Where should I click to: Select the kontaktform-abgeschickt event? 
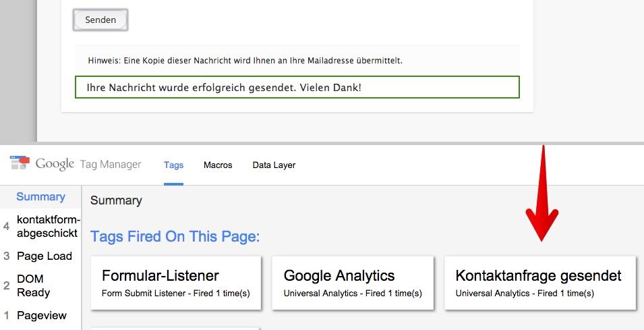(x=40, y=227)
